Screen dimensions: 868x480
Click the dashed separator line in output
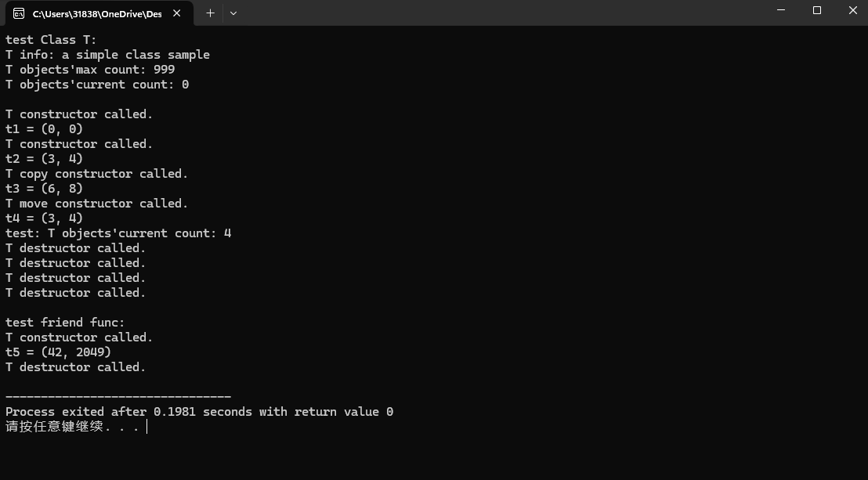tap(118, 396)
